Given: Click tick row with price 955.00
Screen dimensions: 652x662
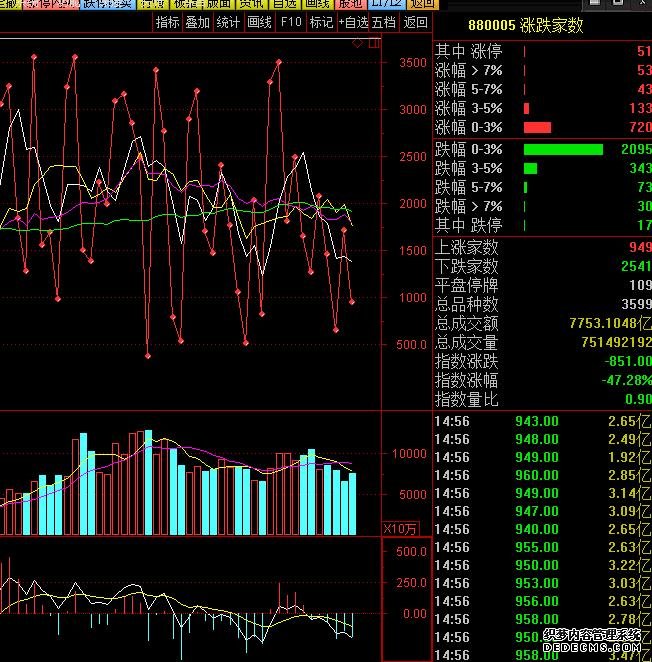Looking at the screenshot, I should coord(543,548).
